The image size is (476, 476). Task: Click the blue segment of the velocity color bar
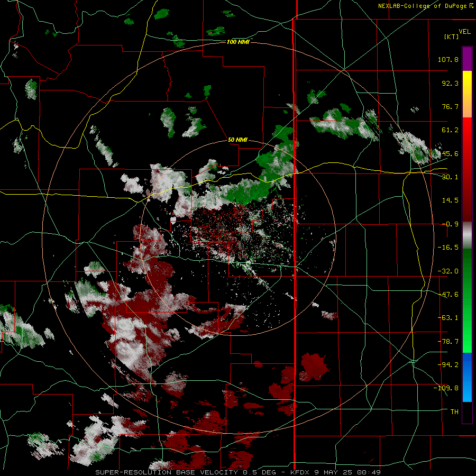467,377
